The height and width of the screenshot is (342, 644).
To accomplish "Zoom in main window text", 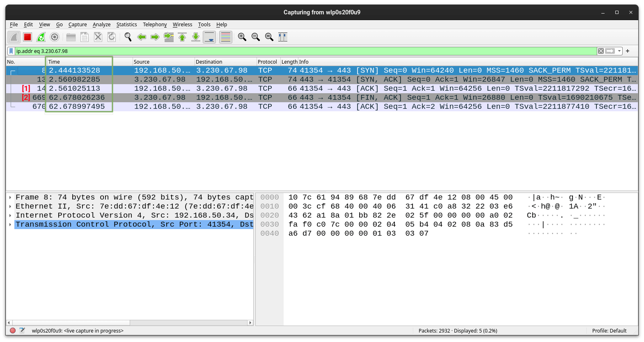I will pos(242,37).
